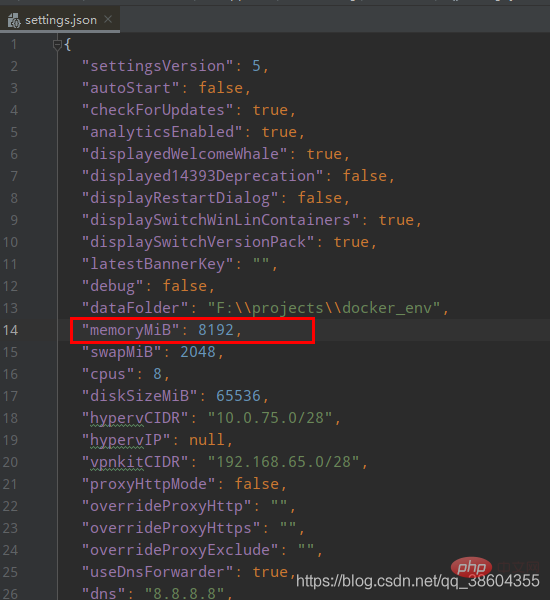
Task: Click the "displaySwitchVersionPack" key
Action: coord(198,242)
